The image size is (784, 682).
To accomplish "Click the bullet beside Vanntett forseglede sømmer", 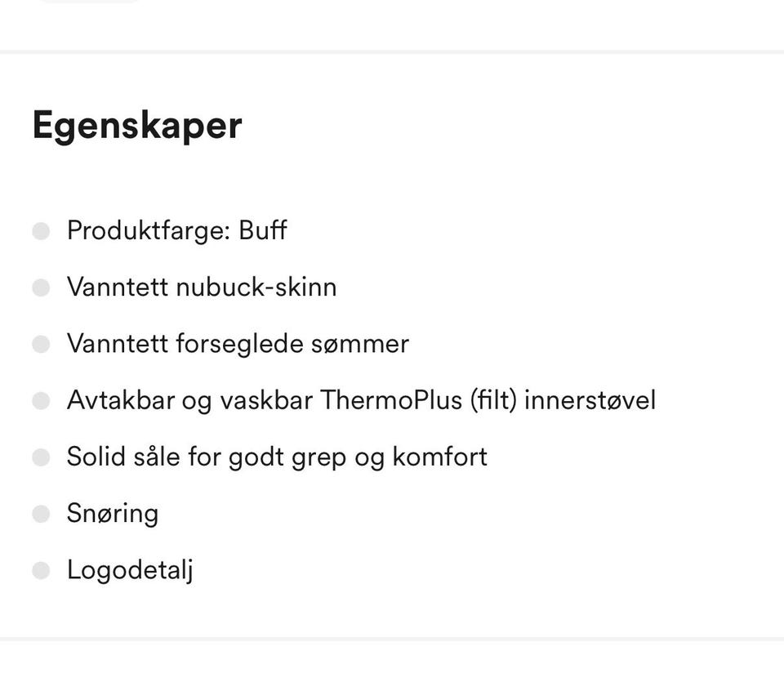I will point(41,344).
